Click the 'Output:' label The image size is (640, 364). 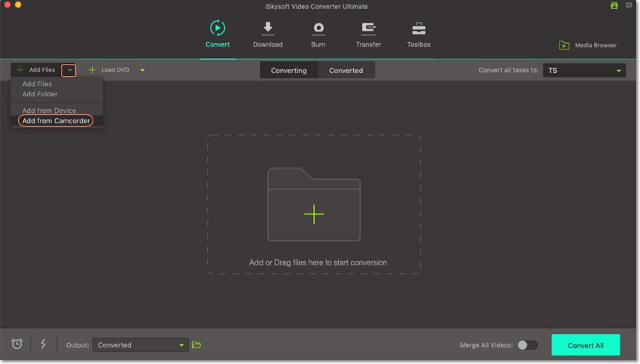78,345
